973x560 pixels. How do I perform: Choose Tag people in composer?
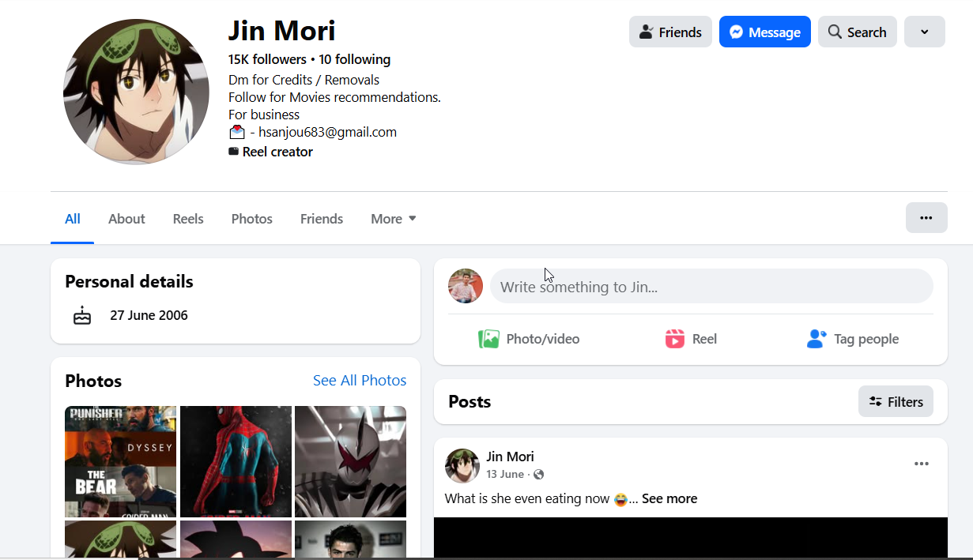click(853, 339)
